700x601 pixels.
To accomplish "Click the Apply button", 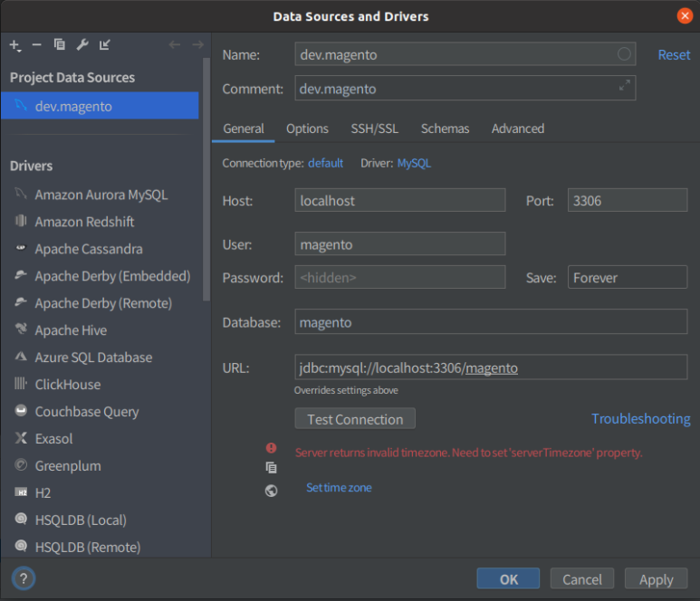I will tap(656, 578).
